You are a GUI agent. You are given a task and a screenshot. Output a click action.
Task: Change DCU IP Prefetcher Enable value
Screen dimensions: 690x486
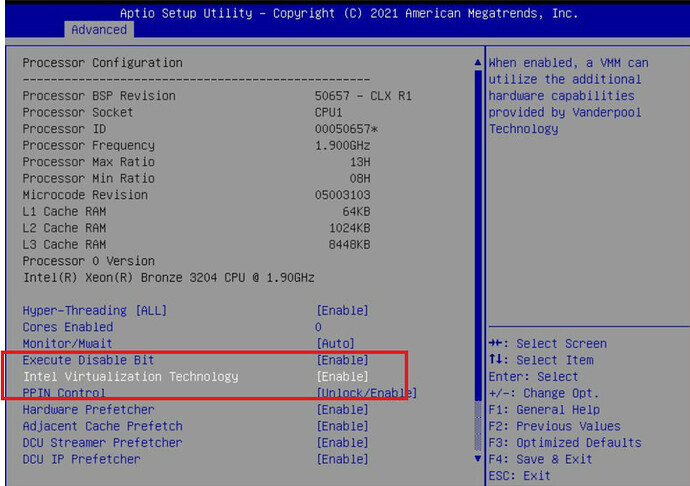[x=342, y=459]
